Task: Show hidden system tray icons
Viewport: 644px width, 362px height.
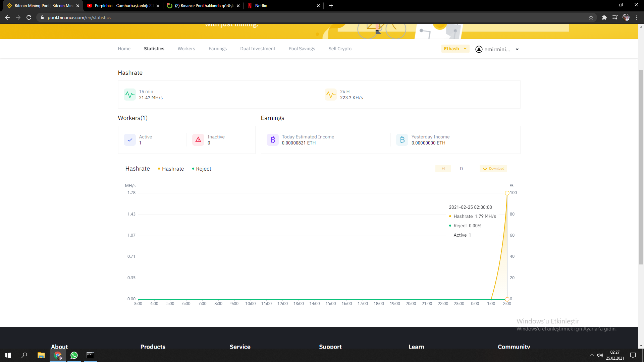Action: click(592, 355)
